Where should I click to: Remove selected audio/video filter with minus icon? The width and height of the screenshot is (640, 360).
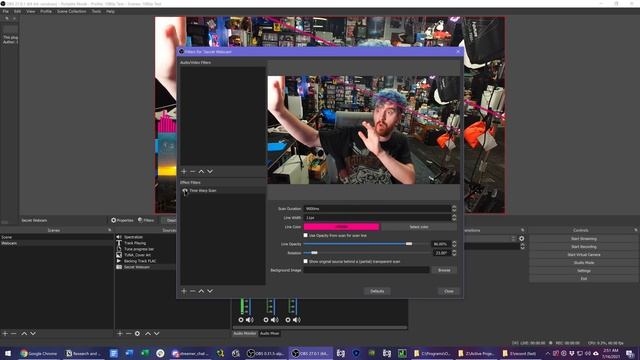tap(193, 171)
